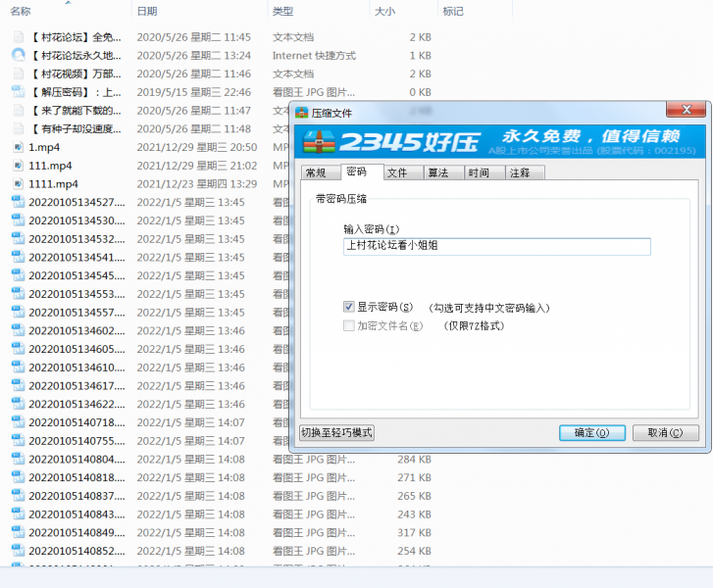Select the 20220105140718 JPG image icon
This screenshot has height=588, width=713.
[19, 422]
